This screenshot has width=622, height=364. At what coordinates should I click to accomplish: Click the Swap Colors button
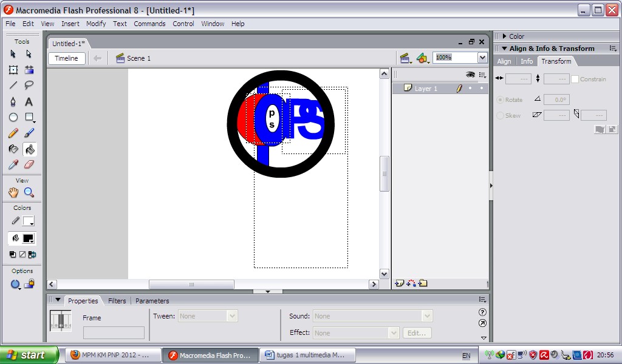(x=32, y=254)
